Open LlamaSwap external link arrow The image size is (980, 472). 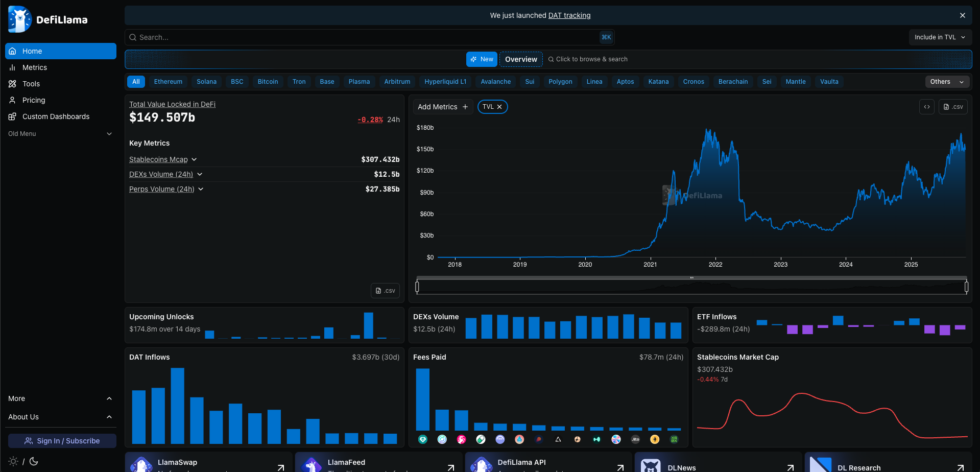point(280,467)
